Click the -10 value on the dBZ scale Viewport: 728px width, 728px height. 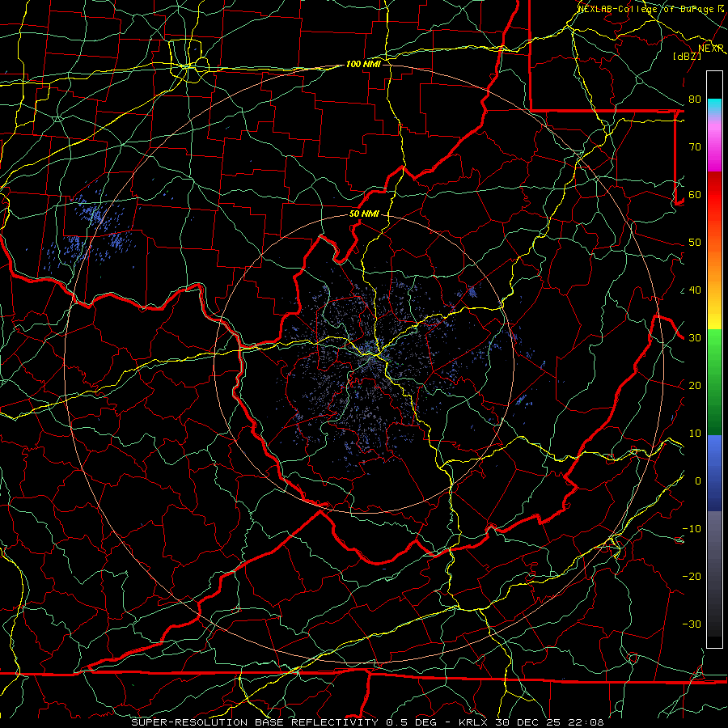tap(692, 529)
